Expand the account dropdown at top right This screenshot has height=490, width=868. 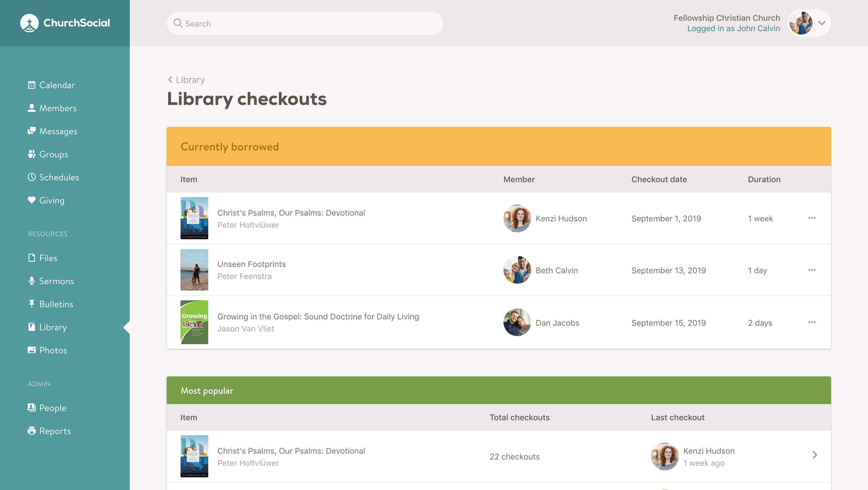coord(822,23)
